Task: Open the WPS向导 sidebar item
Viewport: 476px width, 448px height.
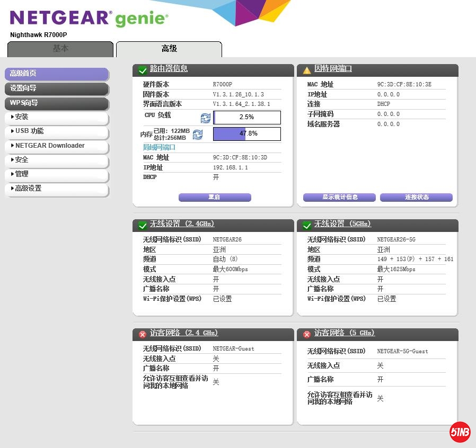Action: tap(56, 103)
